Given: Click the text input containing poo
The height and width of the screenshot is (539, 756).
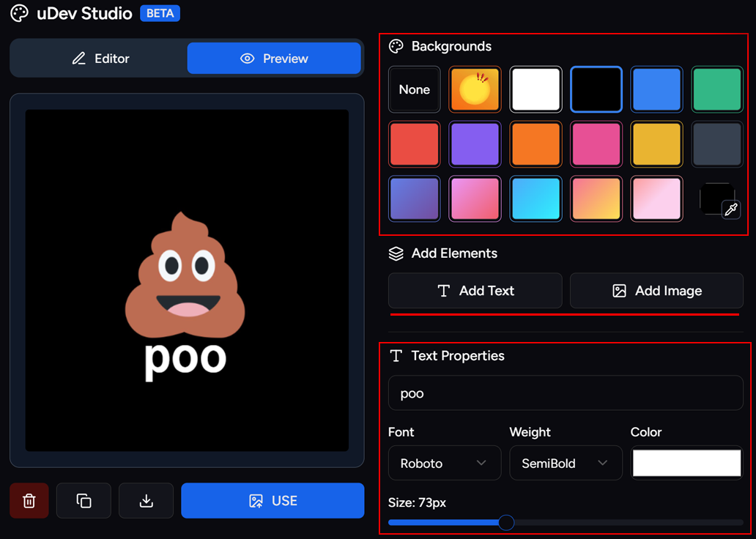Looking at the screenshot, I should 566,393.
